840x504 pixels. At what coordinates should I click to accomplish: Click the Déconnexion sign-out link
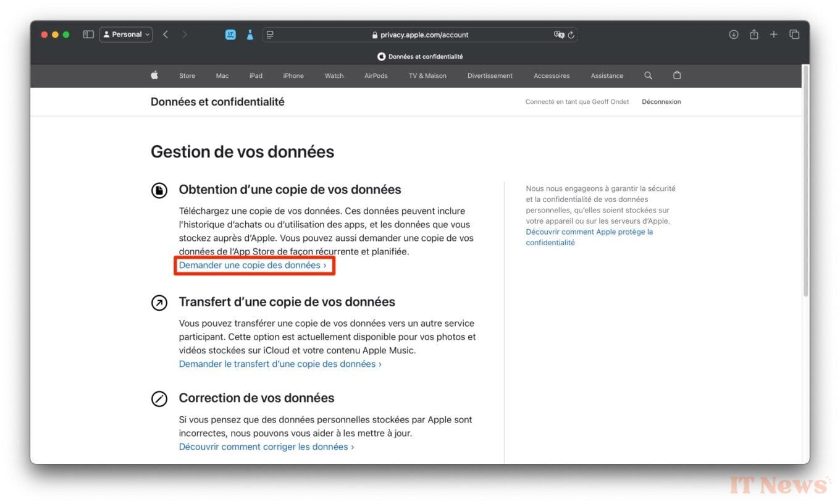661,102
